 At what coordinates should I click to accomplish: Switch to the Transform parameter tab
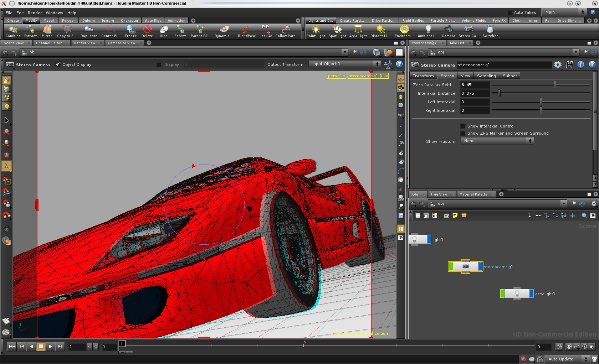(423, 76)
